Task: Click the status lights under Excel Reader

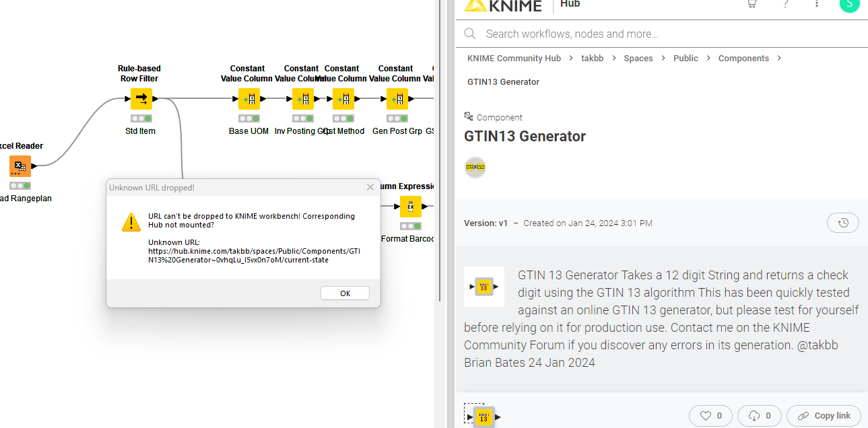Action: [x=20, y=186]
